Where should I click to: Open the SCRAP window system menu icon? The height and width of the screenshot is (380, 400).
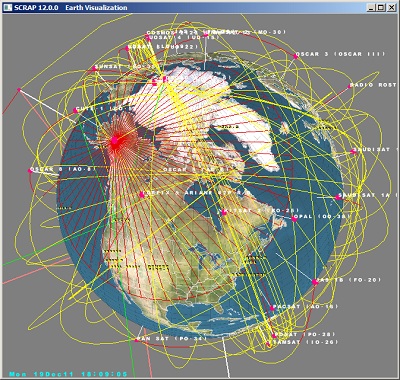9,7
